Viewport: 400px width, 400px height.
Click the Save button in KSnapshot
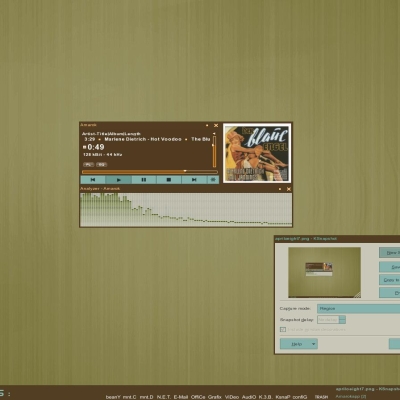pyautogui.click(x=389, y=267)
